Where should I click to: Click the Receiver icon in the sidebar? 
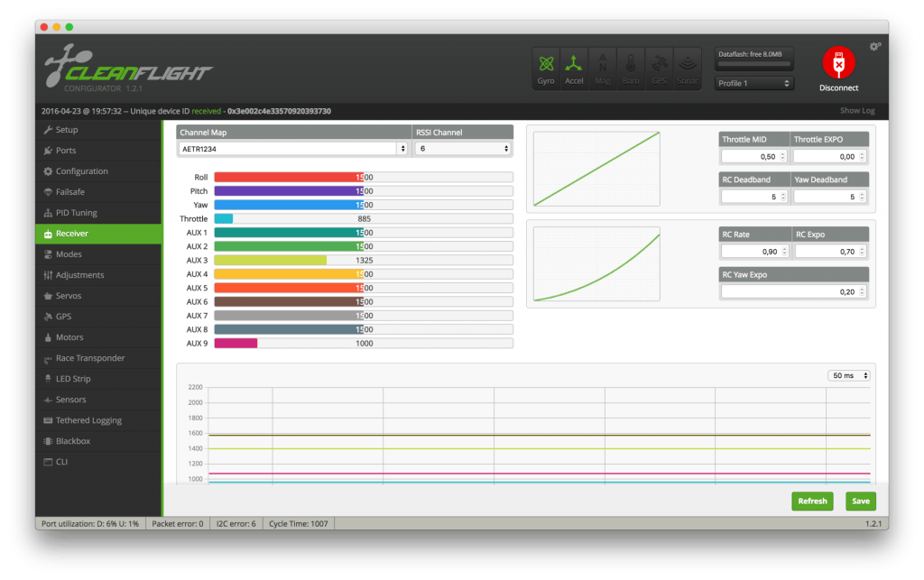48,234
